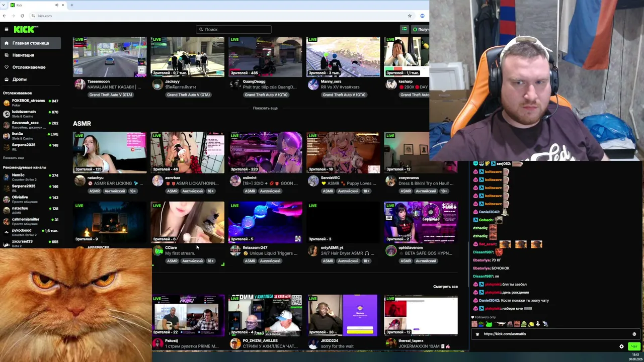Open followed channel Savannah_raee
The image size is (644, 362).
click(31, 125)
